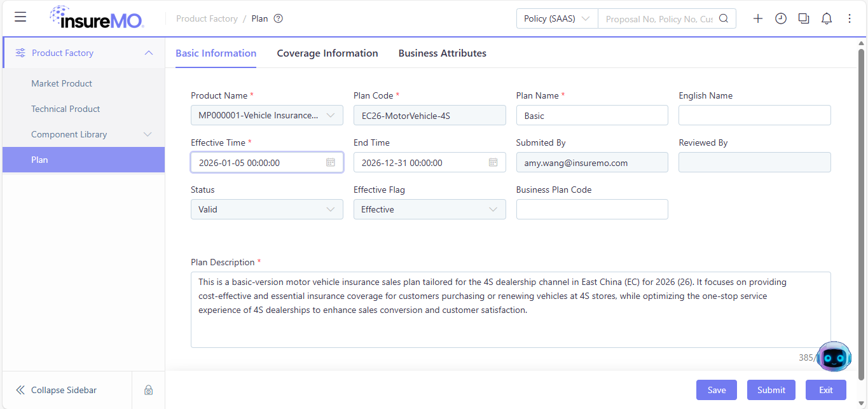The width and height of the screenshot is (868, 409).
Task: Switch to the Business Attributes tab
Action: tap(443, 53)
